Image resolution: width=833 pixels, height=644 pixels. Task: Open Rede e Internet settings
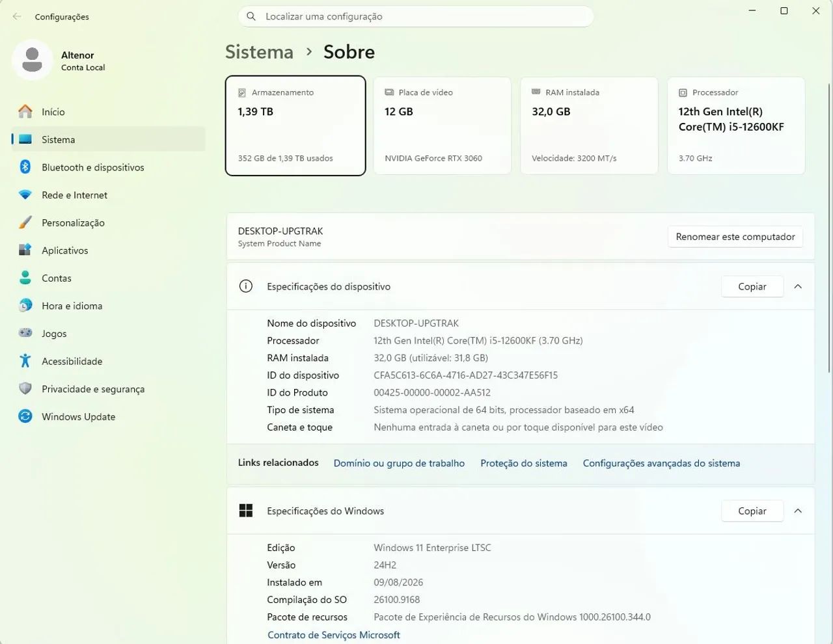click(x=108, y=195)
